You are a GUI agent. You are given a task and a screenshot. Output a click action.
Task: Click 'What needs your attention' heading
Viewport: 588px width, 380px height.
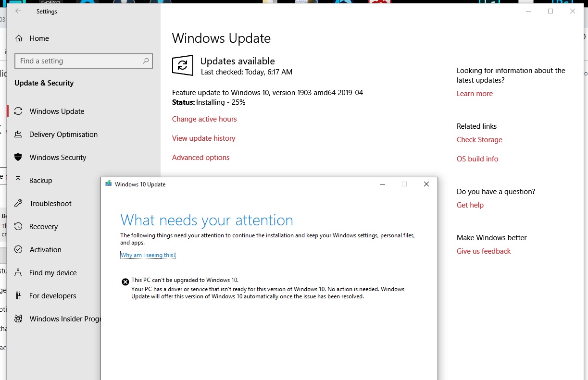[207, 220]
